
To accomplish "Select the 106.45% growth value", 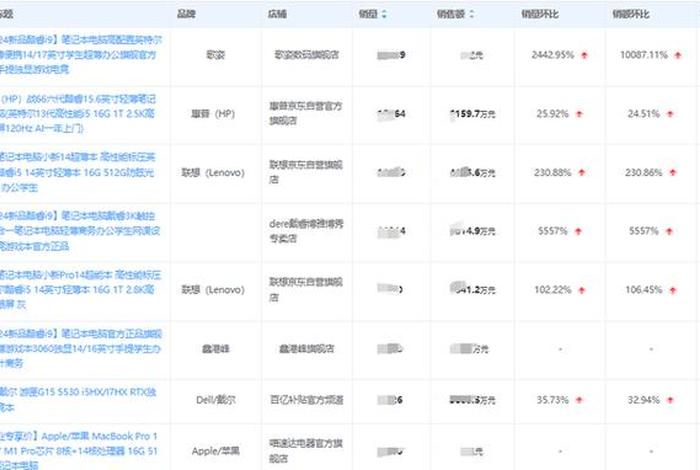I will point(644,290).
